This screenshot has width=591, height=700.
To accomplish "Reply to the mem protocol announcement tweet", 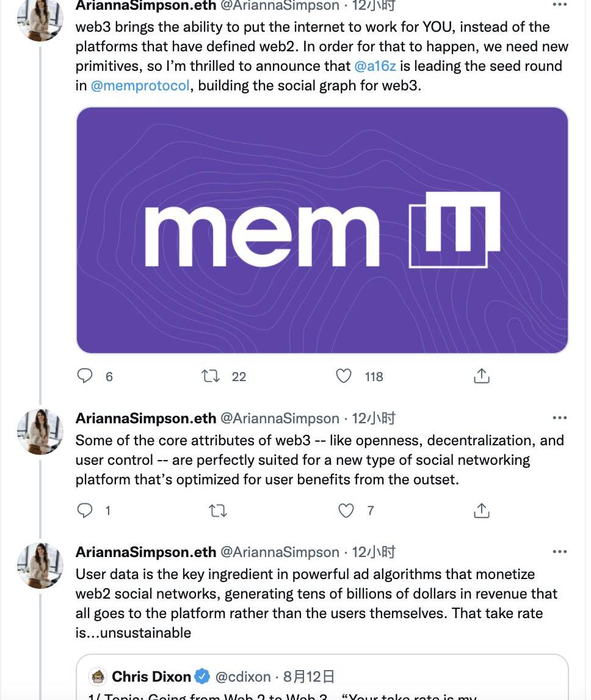I will click(85, 376).
